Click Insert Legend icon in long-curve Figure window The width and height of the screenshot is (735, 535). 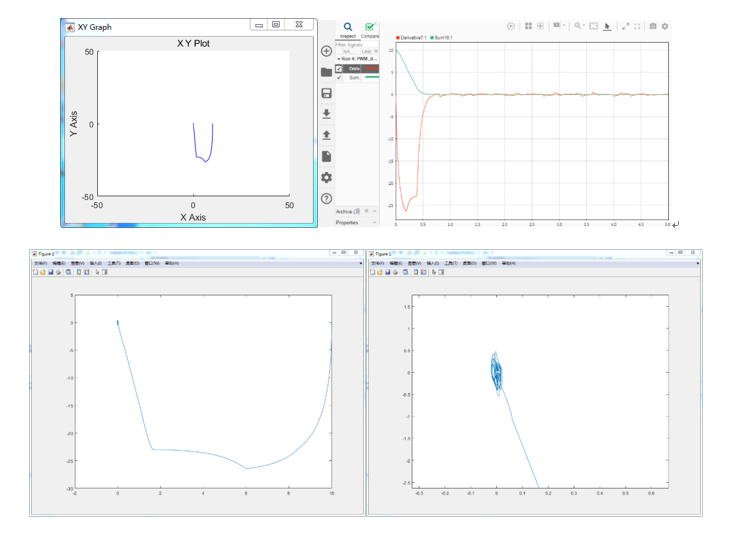86,272
